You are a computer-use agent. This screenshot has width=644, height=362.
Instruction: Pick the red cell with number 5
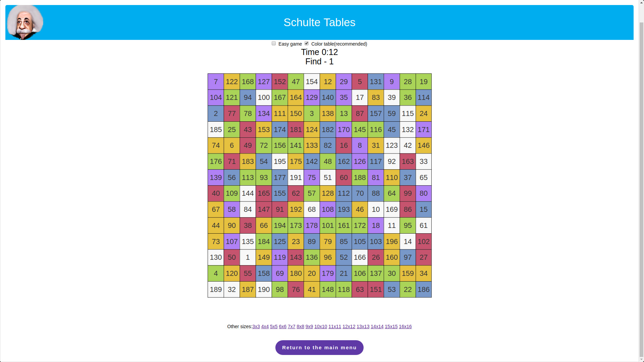coord(360,82)
